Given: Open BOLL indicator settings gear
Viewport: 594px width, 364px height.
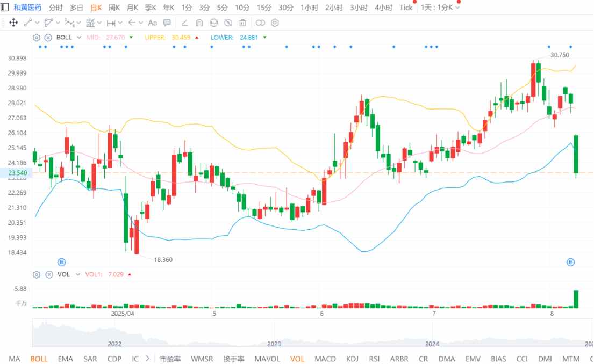Looking at the screenshot, I should (x=37, y=38).
